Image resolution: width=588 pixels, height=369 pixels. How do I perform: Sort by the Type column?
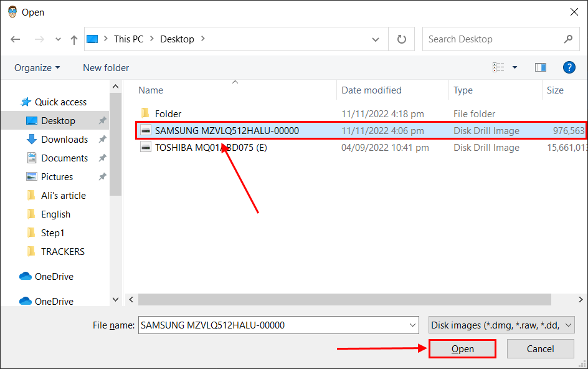pyautogui.click(x=463, y=90)
